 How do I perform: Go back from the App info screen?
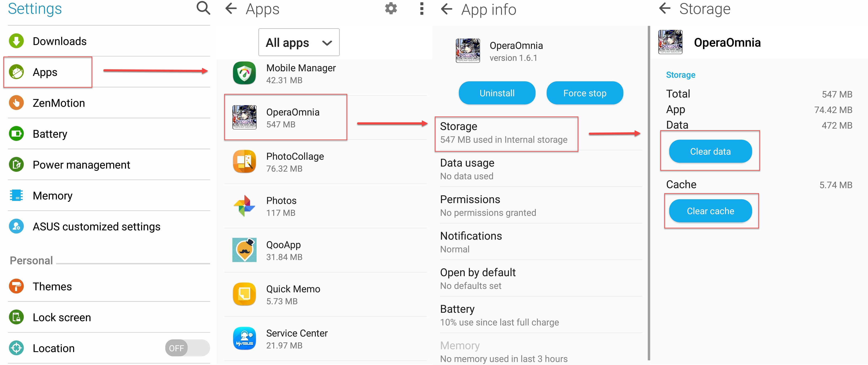click(447, 9)
